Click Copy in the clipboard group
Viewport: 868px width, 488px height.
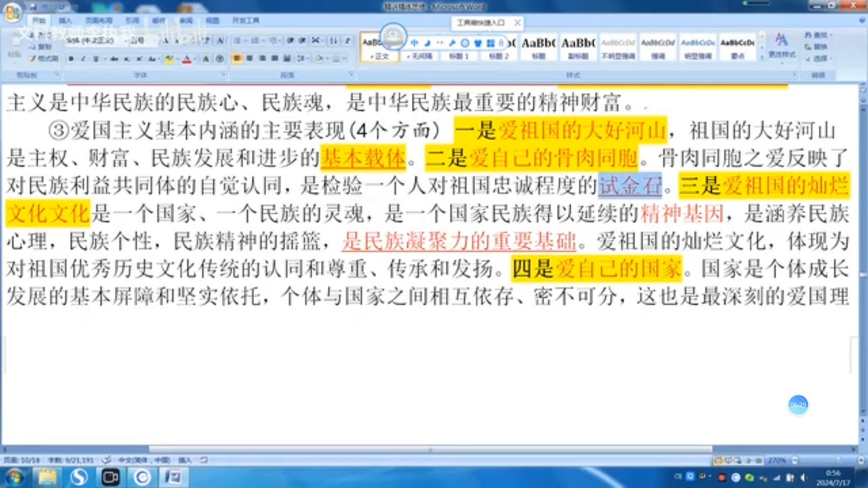[41, 47]
